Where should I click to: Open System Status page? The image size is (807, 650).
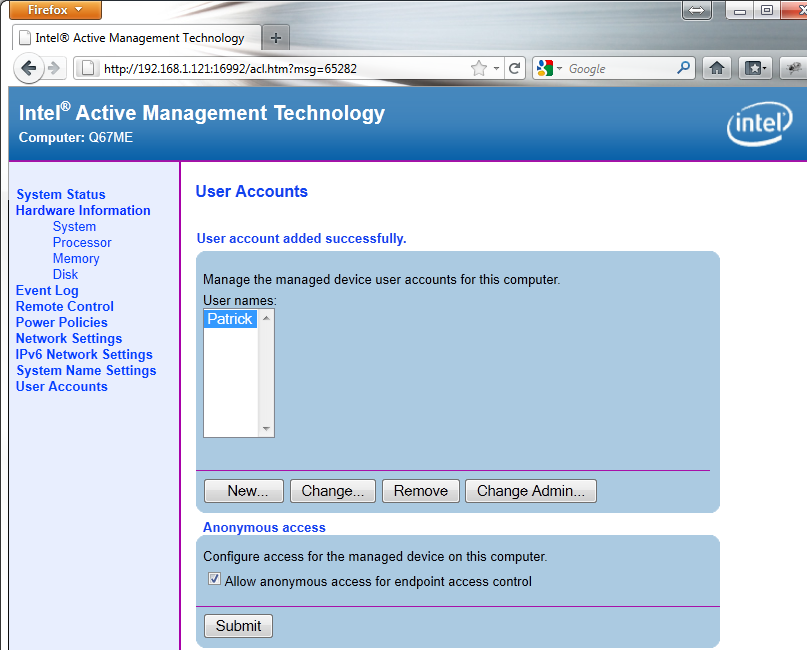[x=61, y=195]
